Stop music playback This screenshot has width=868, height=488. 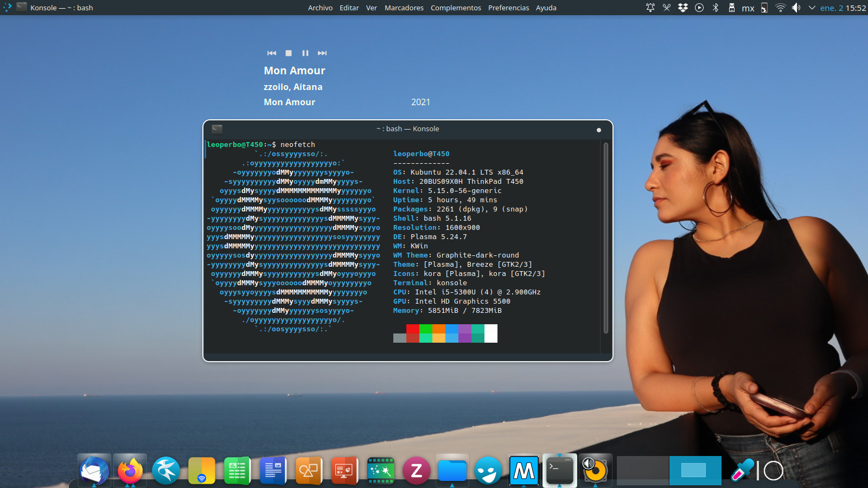(x=289, y=53)
